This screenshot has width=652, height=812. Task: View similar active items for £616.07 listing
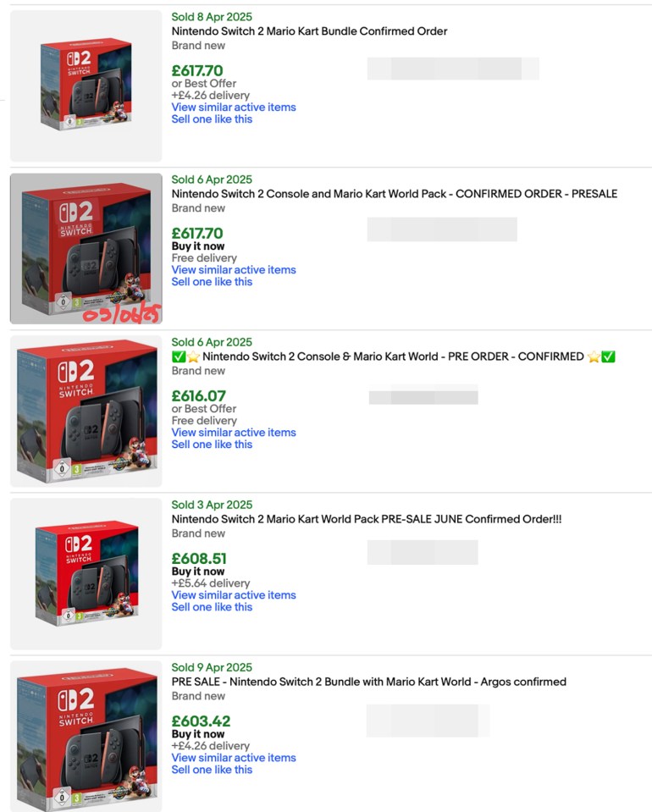point(234,433)
